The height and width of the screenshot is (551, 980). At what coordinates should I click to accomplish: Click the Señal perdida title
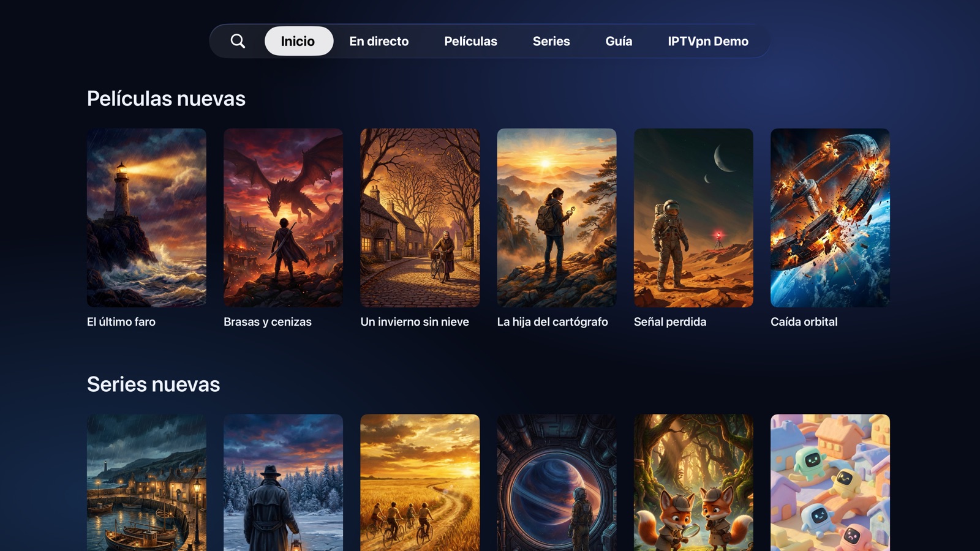(x=670, y=321)
